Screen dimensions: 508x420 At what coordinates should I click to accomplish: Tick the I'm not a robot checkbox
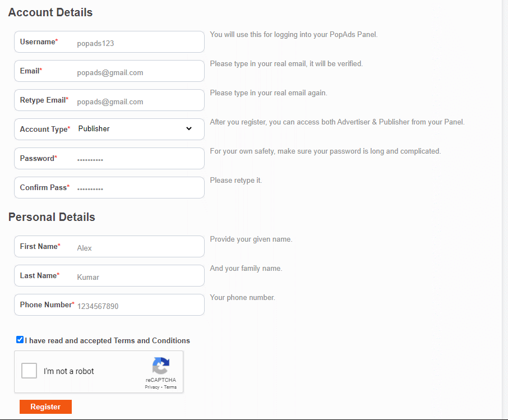[x=29, y=371]
